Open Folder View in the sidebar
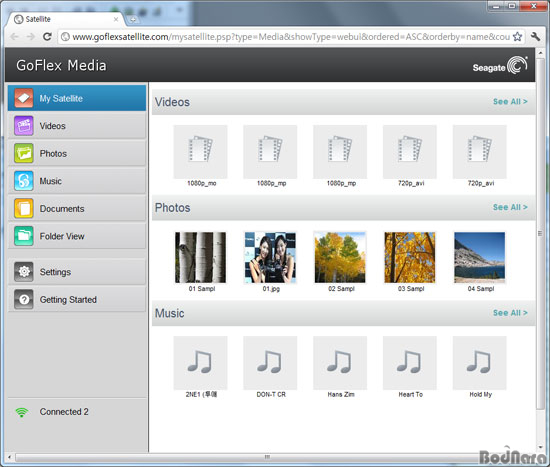Image resolution: width=550 pixels, height=467 pixels. point(77,236)
